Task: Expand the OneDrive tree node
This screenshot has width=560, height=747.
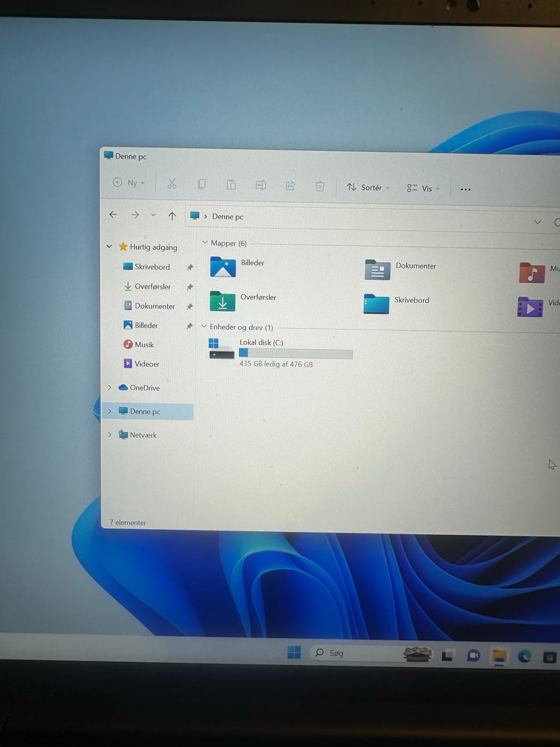Action: 109,387
